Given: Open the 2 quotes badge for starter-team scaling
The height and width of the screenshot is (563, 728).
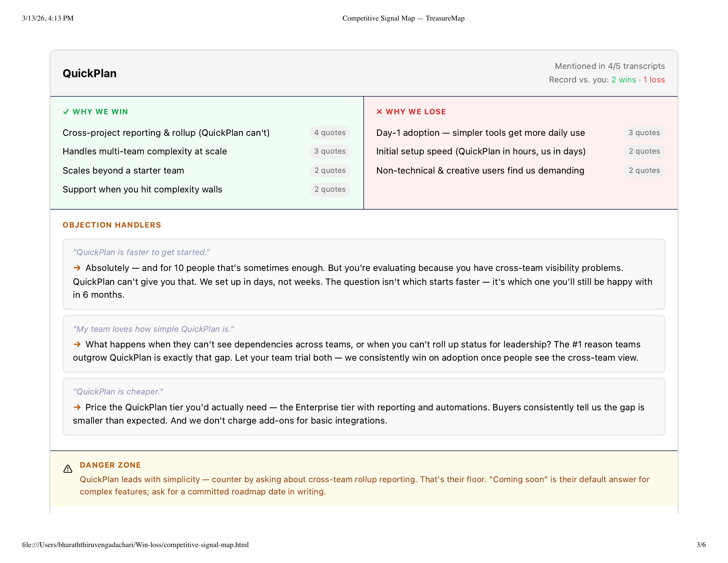Looking at the screenshot, I should coord(330,171).
